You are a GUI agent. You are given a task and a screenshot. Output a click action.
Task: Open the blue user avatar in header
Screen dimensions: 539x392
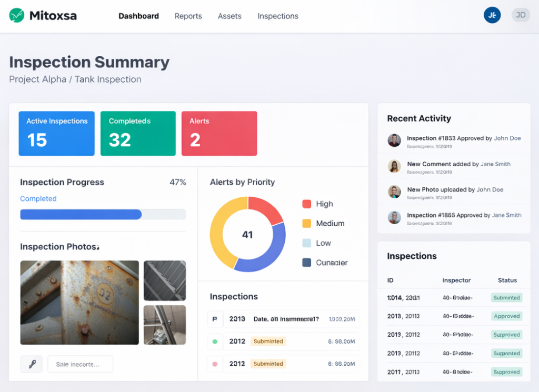click(492, 15)
